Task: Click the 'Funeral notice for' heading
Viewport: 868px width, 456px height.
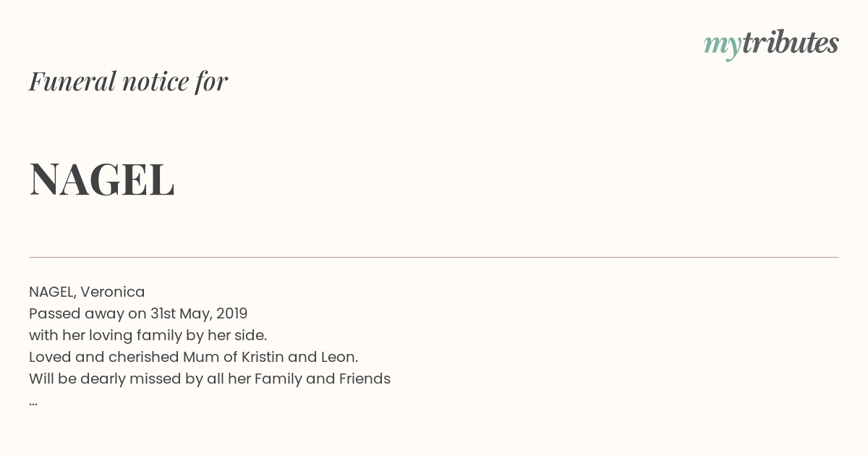Action: [128, 81]
